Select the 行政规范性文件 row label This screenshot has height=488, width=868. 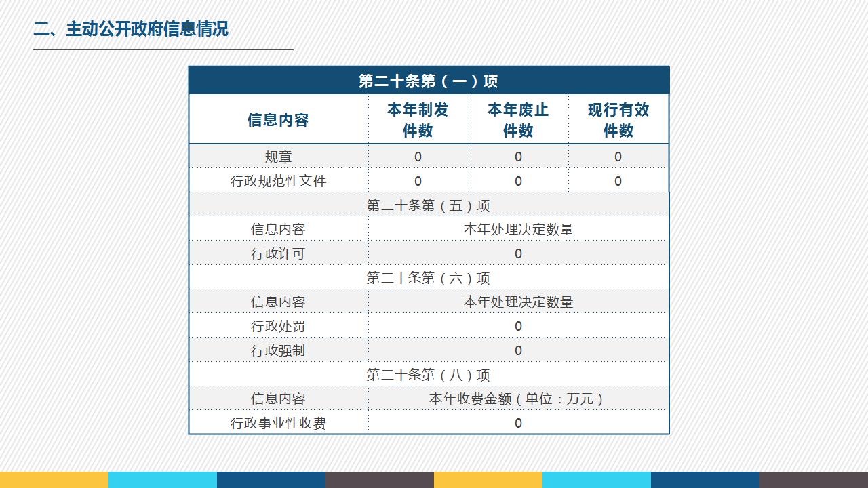278,181
